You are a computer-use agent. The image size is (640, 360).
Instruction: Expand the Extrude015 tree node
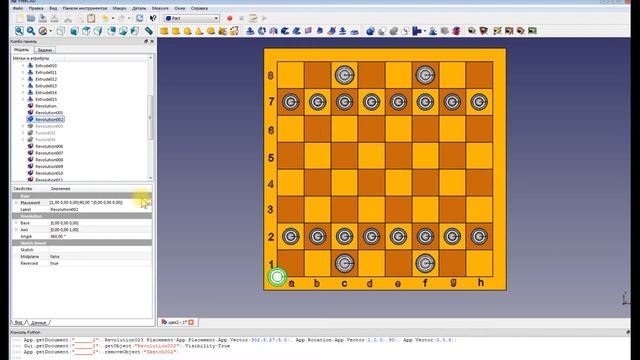pos(23,99)
